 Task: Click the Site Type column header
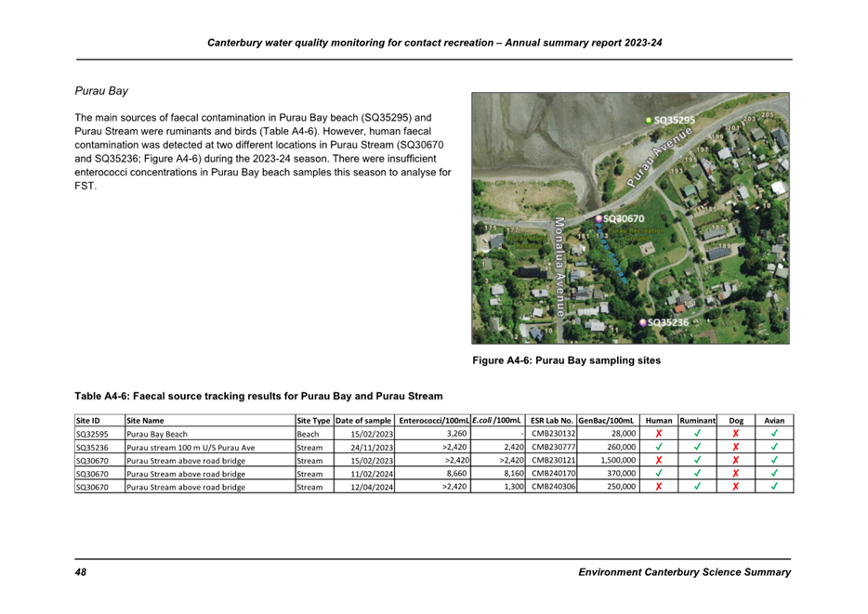click(x=313, y=421)
